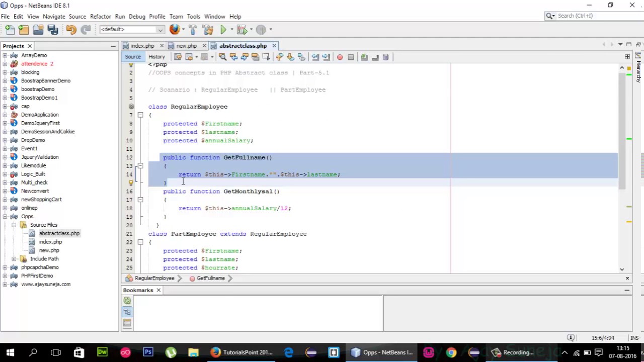Click Find Next Occurrence icon
644x362 pixels.
pos(245,57)
